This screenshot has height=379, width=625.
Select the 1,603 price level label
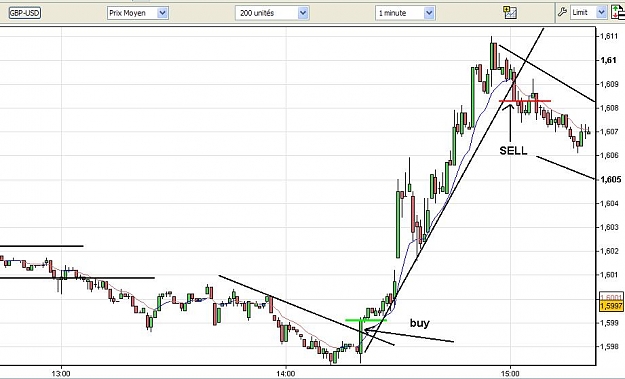tap(609, 227)
